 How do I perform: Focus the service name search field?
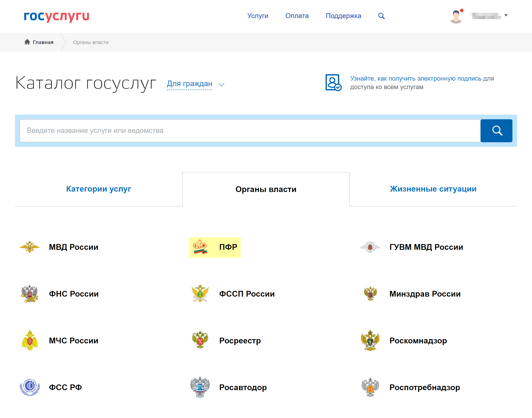click(x=250, y=131)
